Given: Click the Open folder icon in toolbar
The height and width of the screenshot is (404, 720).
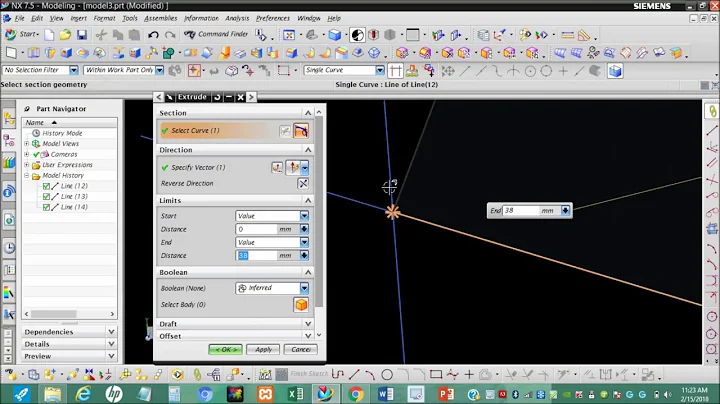Looking at the screenshot, I should point(65,34).
